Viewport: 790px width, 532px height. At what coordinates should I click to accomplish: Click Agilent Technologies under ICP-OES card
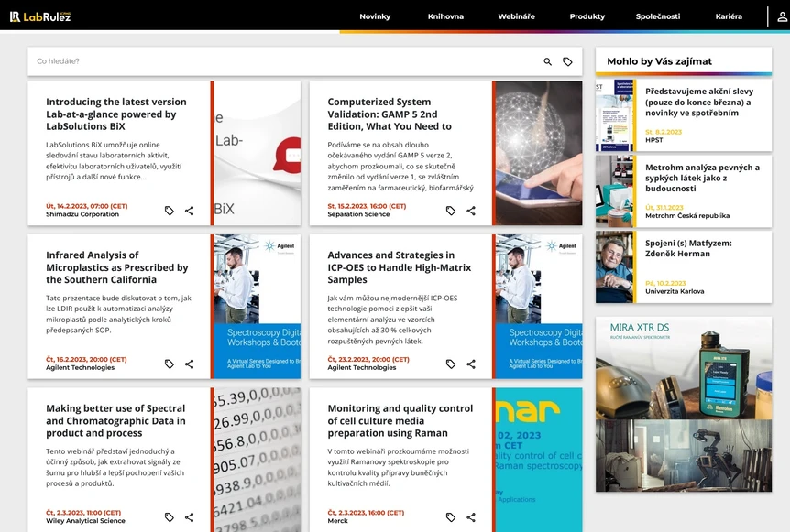[362, 368]
